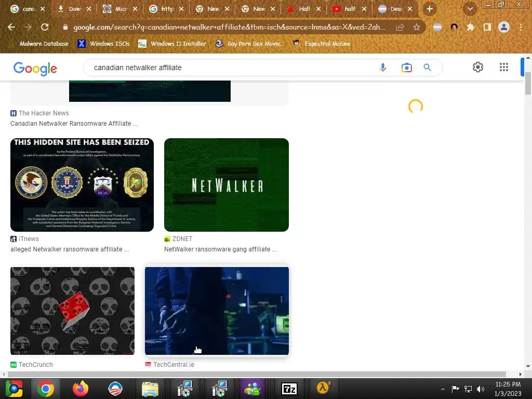The width and height of the screenshot is (532, 399).
Task: Click the vertical page scrollbar thumb
Action: [x=528, y=84]
